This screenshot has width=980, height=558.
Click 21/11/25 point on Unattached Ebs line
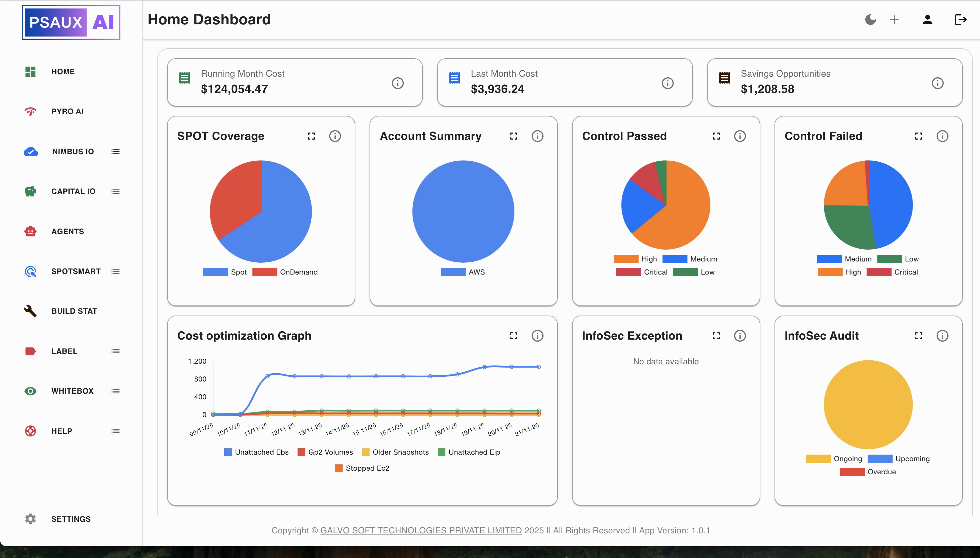click(x=539, y=367)
